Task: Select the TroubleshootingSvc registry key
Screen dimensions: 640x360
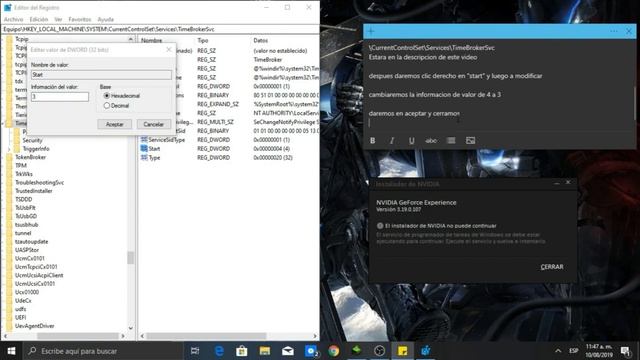Action: [39, 182]
